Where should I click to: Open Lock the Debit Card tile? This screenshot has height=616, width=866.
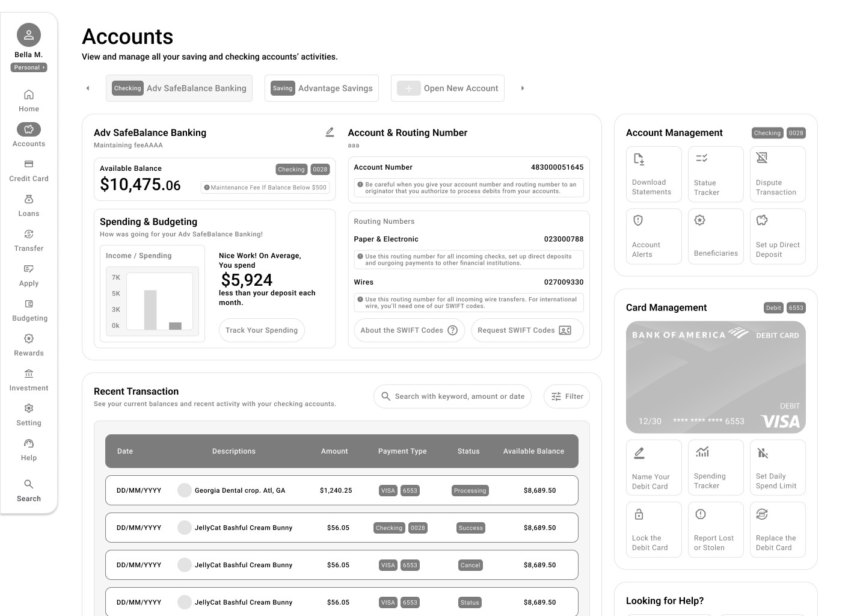pos(654,530)
